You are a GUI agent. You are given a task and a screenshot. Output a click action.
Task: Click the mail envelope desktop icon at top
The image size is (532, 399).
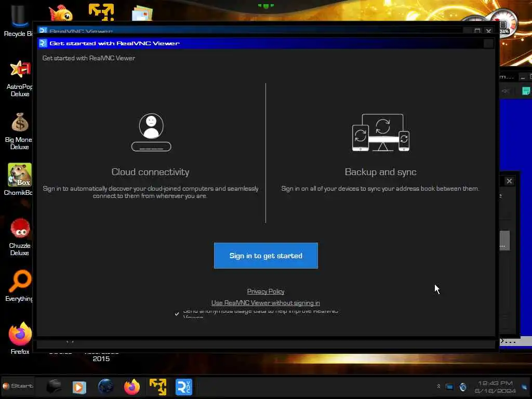142,14
